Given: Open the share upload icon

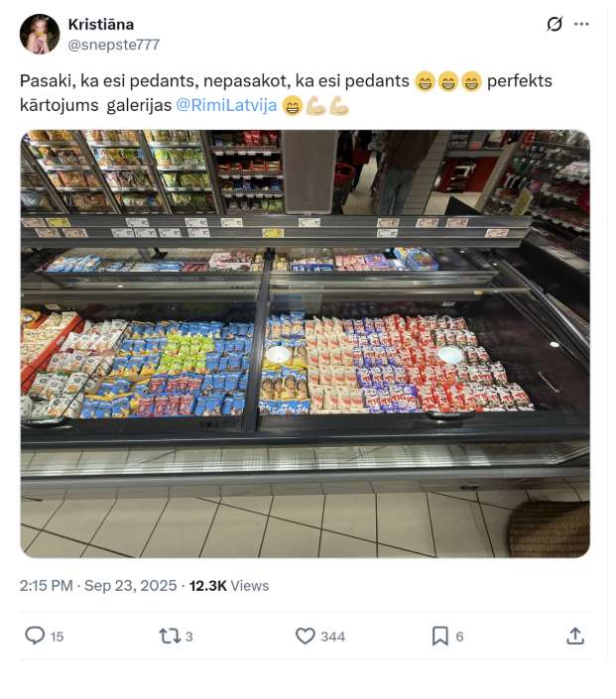Looking at the screenshot, I should pos(575,636).
